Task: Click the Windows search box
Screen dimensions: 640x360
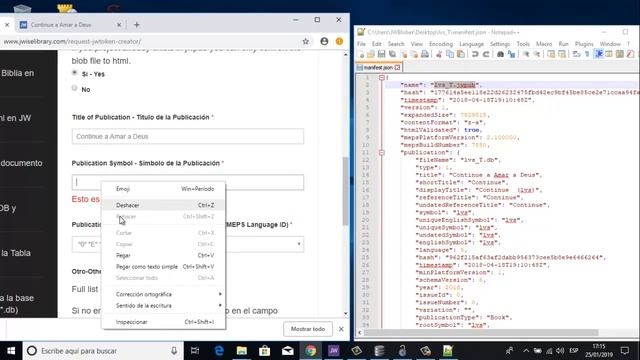Action: pos(102,351)
